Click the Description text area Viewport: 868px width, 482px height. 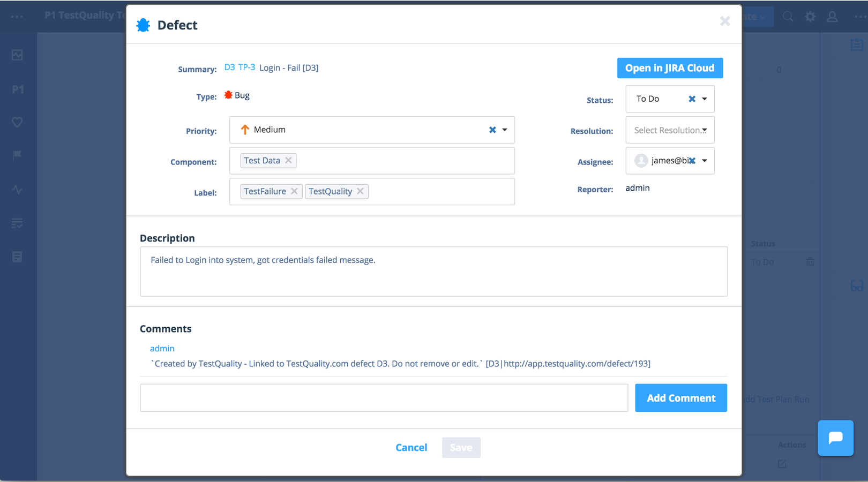point(433,272)
